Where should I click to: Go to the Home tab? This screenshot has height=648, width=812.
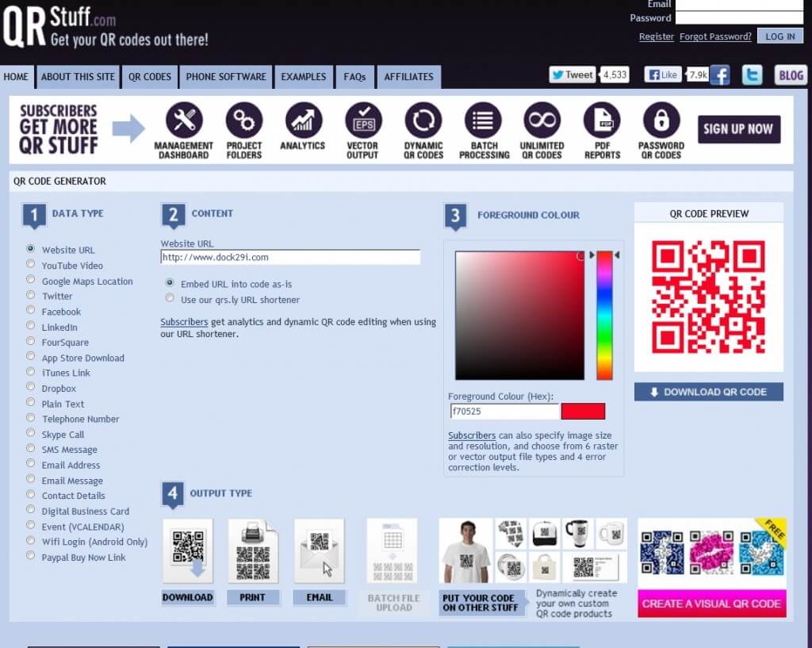(17, 77)
